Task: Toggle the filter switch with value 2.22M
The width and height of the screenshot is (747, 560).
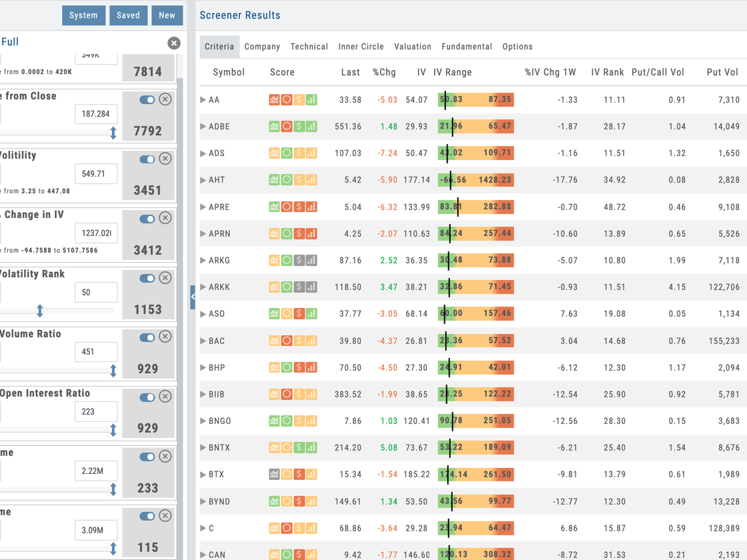Action: 147,457
